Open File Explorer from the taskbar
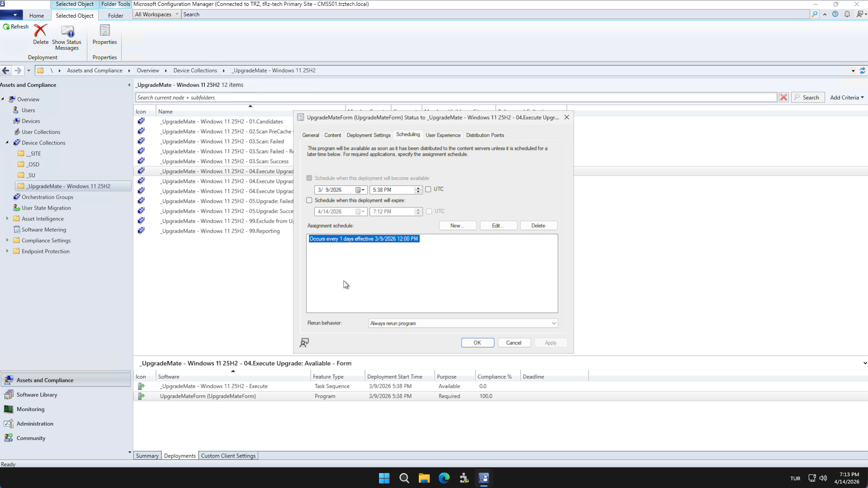Screen dimensions: 868x488 [x=424, y=478]
